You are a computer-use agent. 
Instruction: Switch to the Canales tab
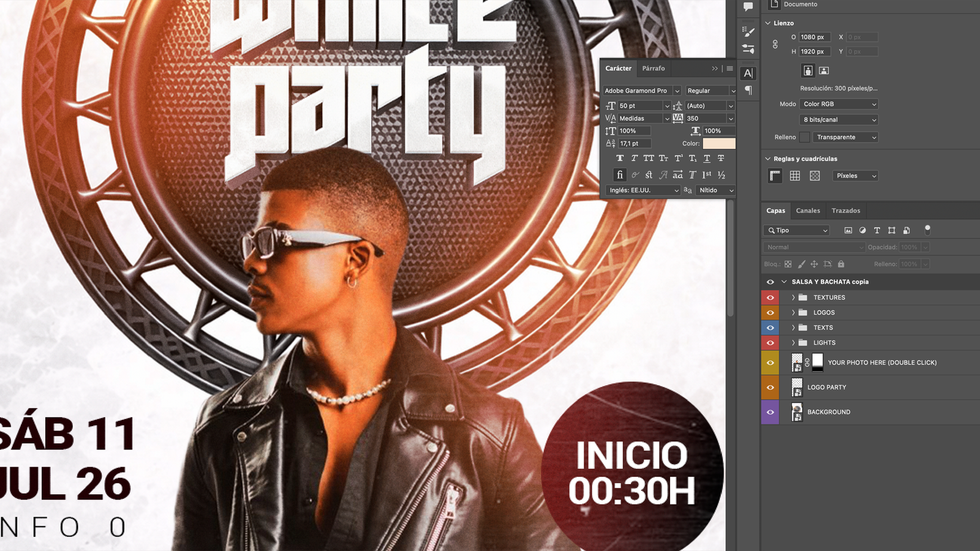808,211
